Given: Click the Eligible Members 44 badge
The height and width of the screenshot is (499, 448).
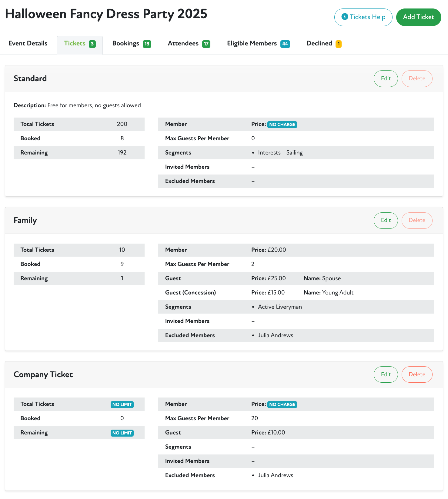Looking at the screenshot, I should pos(285,44).
